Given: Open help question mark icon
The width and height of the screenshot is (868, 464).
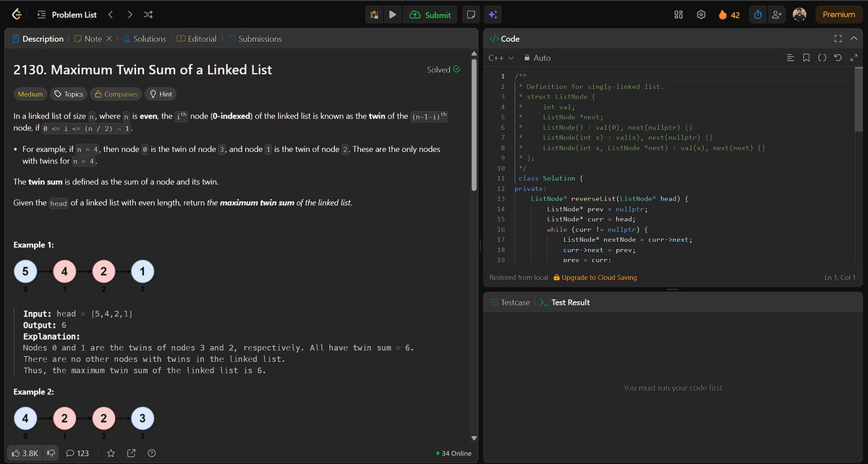Looking at the screenshot, I should pos(151,453).
